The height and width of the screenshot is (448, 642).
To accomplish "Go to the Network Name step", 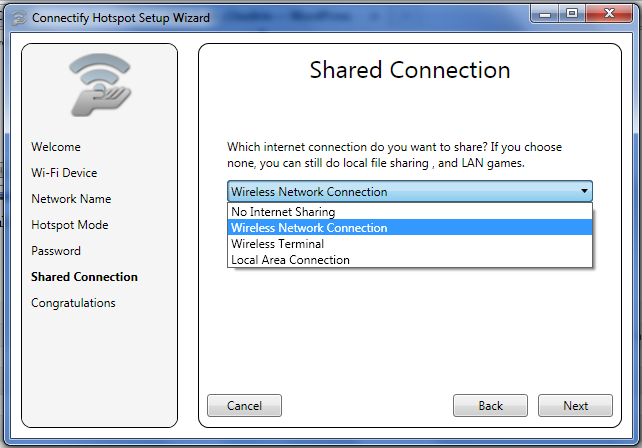I will pos(71,199).
